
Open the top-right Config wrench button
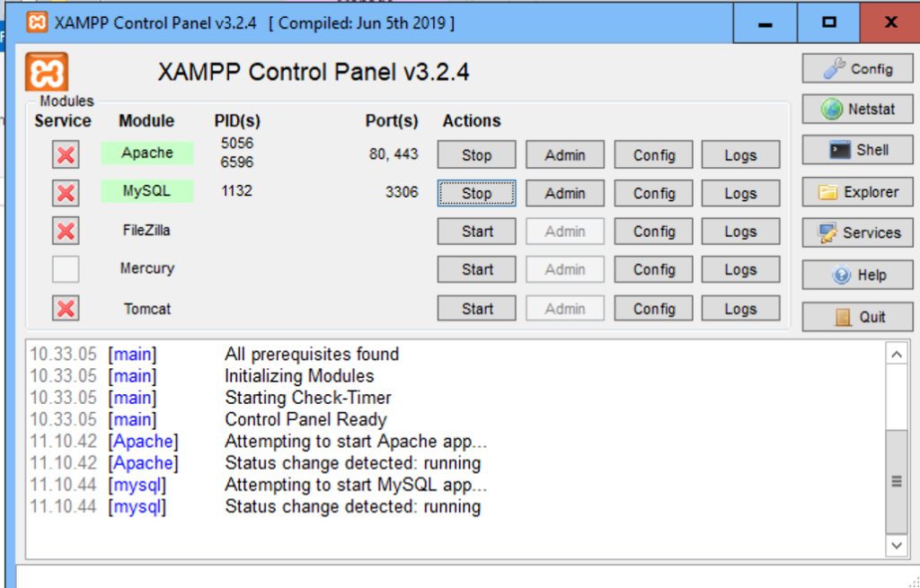point(857,69)
